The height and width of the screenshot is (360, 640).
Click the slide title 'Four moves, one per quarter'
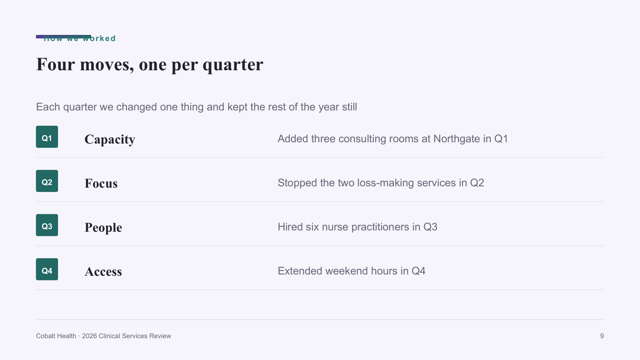coord(150,65)
